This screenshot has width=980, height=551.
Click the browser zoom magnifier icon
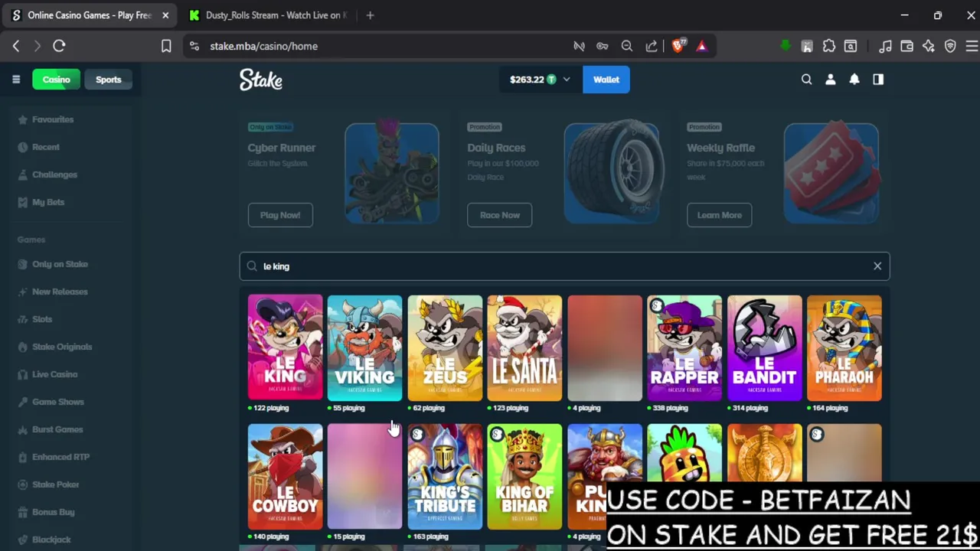pyautogui.click(x=627, y=46)
